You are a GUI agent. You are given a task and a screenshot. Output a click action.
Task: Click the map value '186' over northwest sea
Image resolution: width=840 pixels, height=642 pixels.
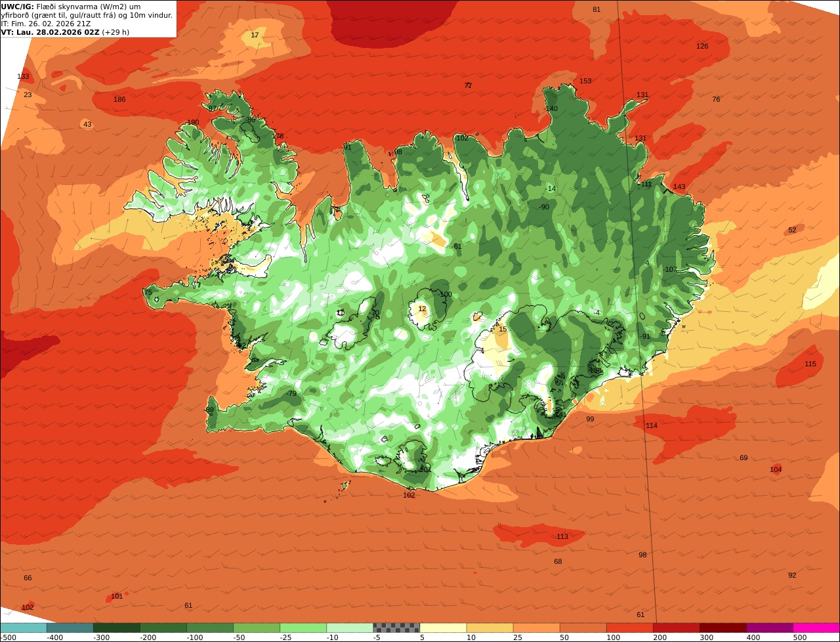tap(119, 100)
